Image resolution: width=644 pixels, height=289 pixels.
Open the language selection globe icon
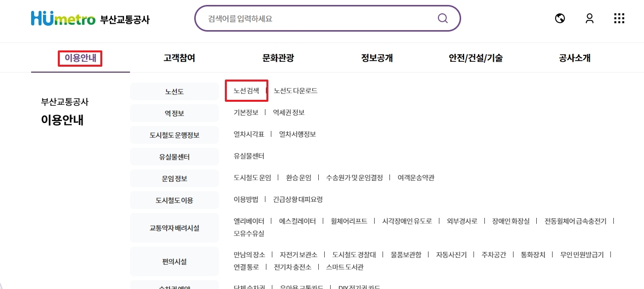point(559,18)
